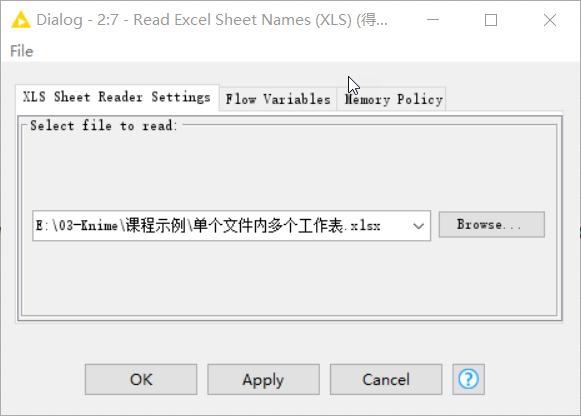
Task: Confirm with the OK button
Action: point(141,379)
